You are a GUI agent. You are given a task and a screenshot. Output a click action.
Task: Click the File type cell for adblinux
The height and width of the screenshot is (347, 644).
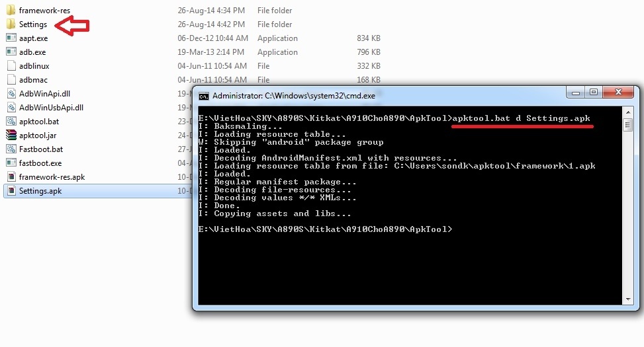click(x=263, y=65)
